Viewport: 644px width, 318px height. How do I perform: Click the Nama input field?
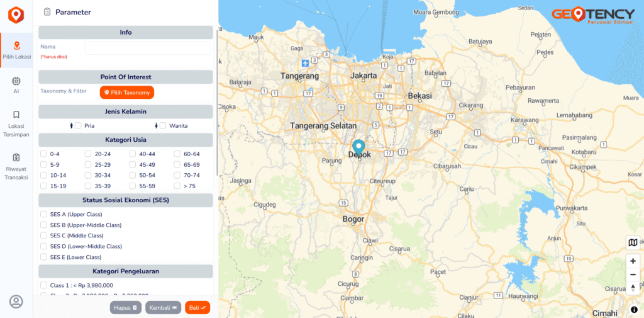[x=148, y=48]
